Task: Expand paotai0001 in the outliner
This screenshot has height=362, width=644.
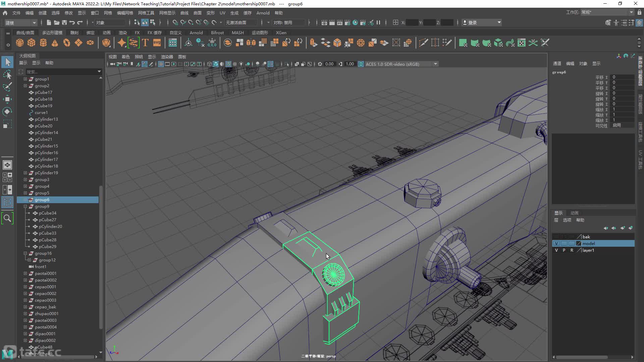Action: click(x=25, y=274)
